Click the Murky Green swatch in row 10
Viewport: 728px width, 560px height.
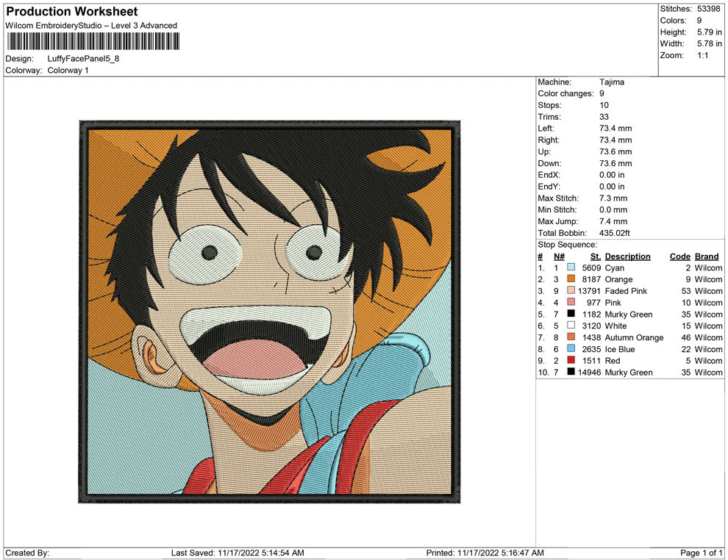point(571,372)
